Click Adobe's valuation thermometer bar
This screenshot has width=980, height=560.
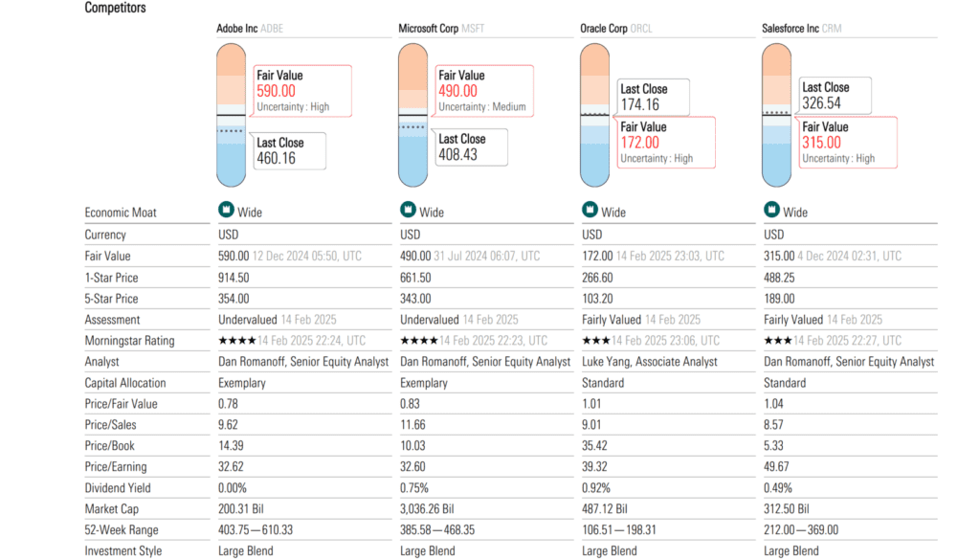(231, 115)
